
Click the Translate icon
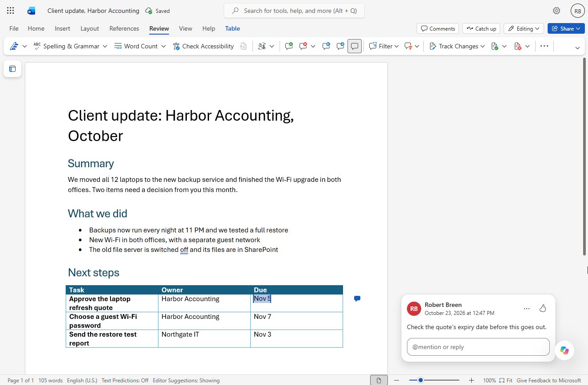(x=262, y=46)
